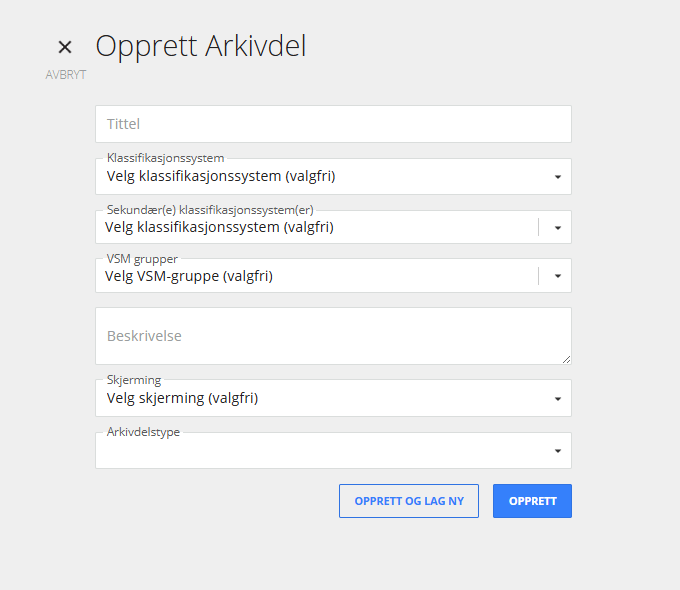Click the Beskrivelse textarea resize handle

[x=566, y=360]
